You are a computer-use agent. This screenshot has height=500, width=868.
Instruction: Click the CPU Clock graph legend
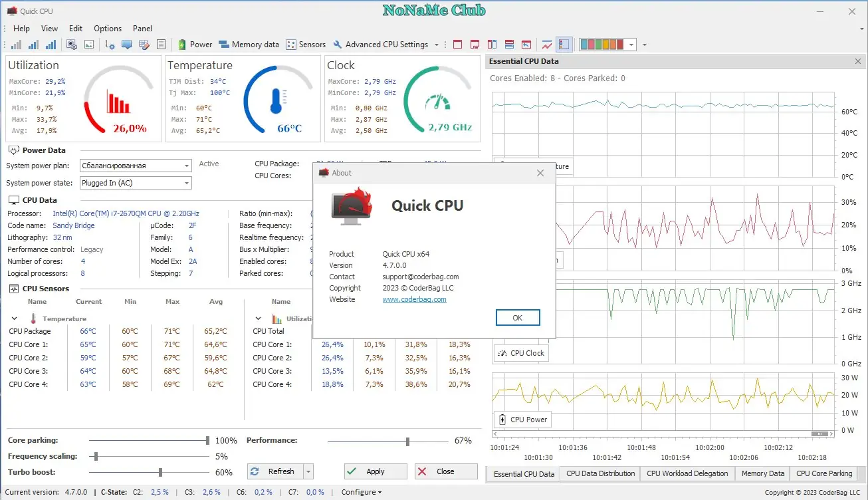521,353
